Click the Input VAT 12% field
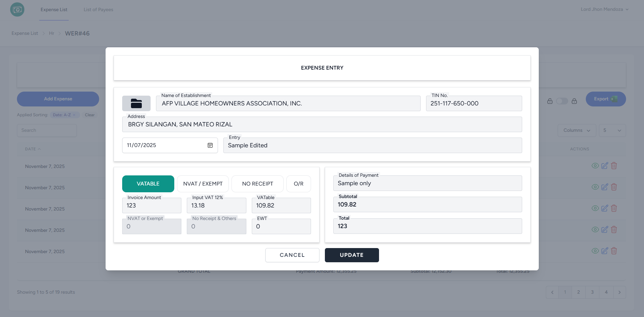The height and width of the screenshot is (317, 644). [x=217, y=205]
